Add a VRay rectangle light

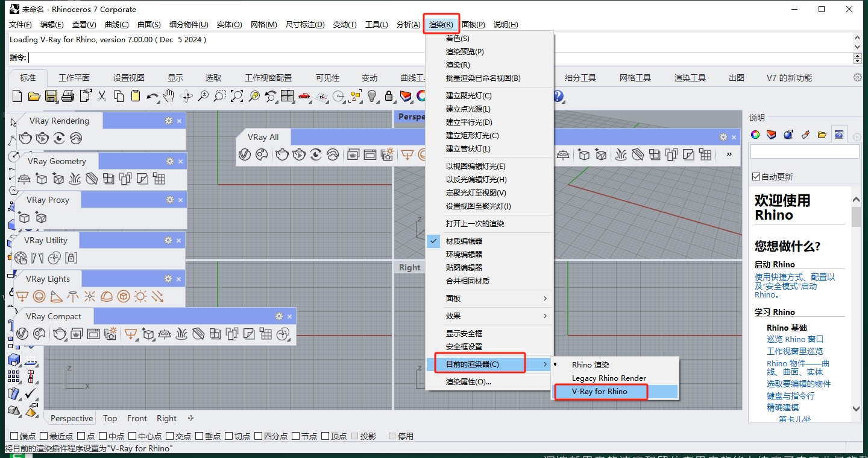[x=22, y=296]
